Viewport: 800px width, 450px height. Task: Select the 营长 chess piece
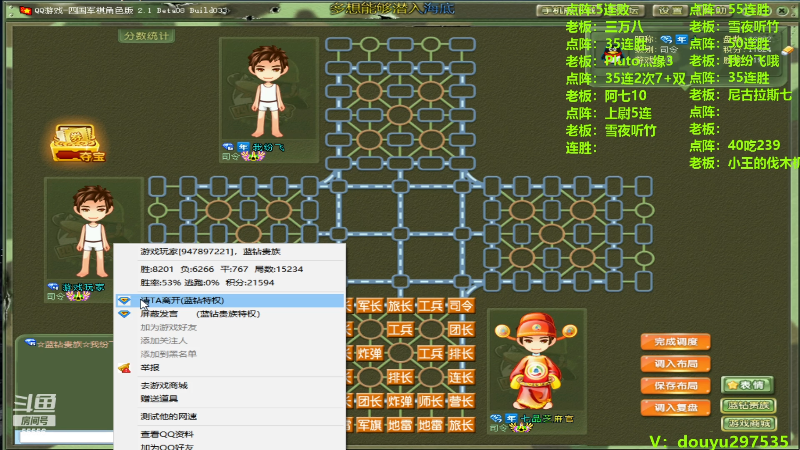click(461, 401)
